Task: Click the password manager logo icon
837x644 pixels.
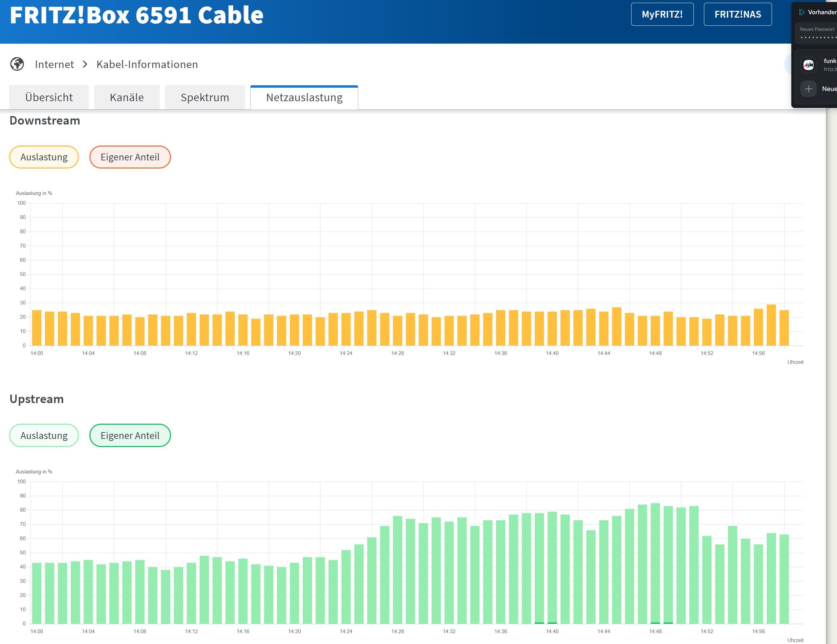Action: point(801,12)
